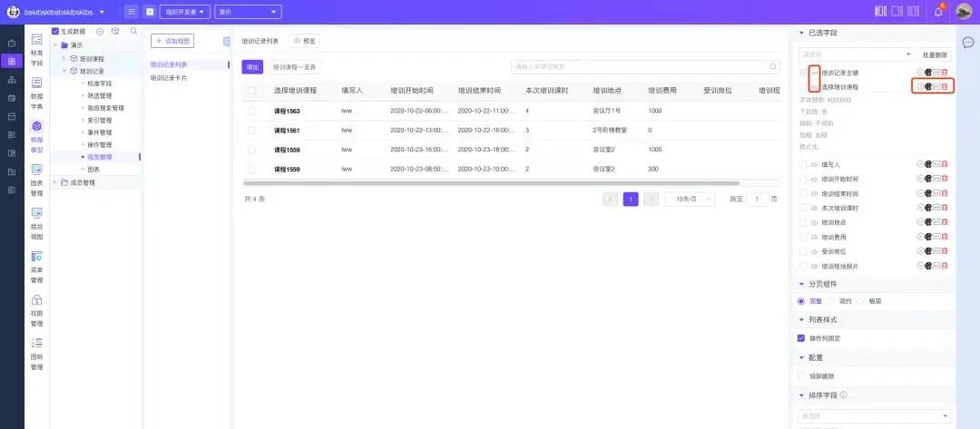The height and width of the screenshot is (429, 980).
Task: Click trash icon for 选择培训课程 field
Action: pyautogui.click(x=945, y=87)
